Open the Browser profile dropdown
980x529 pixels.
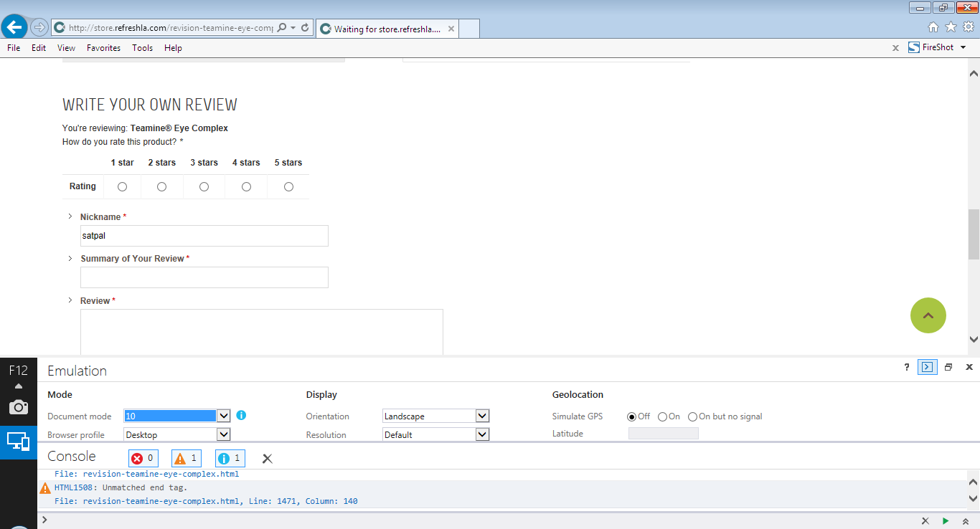[x=224, y=434]
